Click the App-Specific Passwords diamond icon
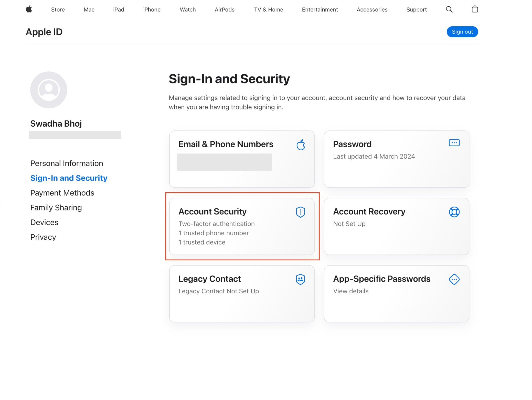The image size is (532, 400). pos(454,279)
